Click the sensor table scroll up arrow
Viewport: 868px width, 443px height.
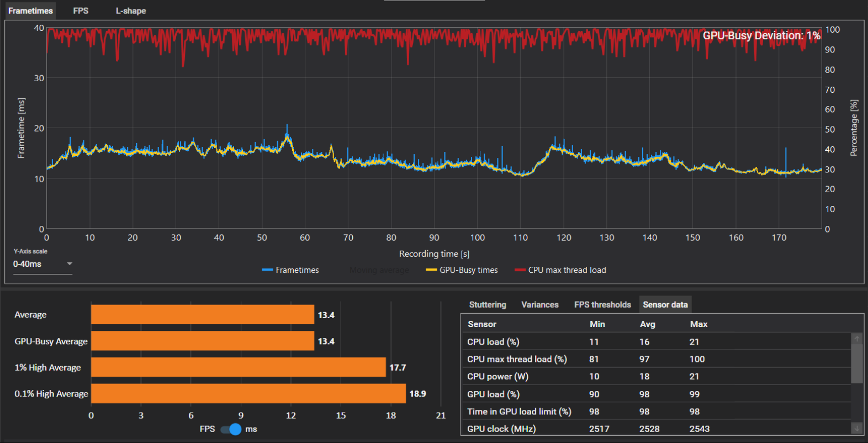[x=856, y=338]
